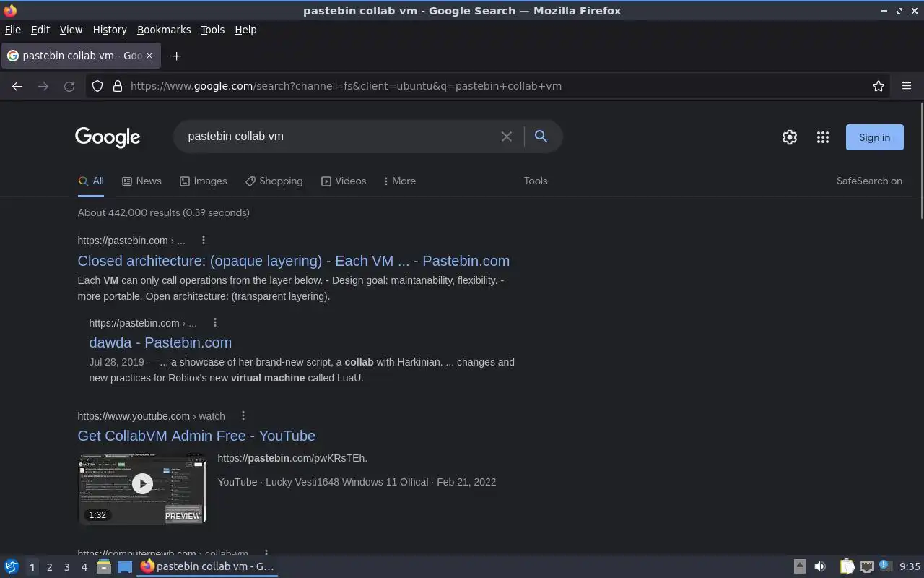The image size is (924, 578).
Task: Bookmark this page with star icon
Action: (x=879, y=86)
